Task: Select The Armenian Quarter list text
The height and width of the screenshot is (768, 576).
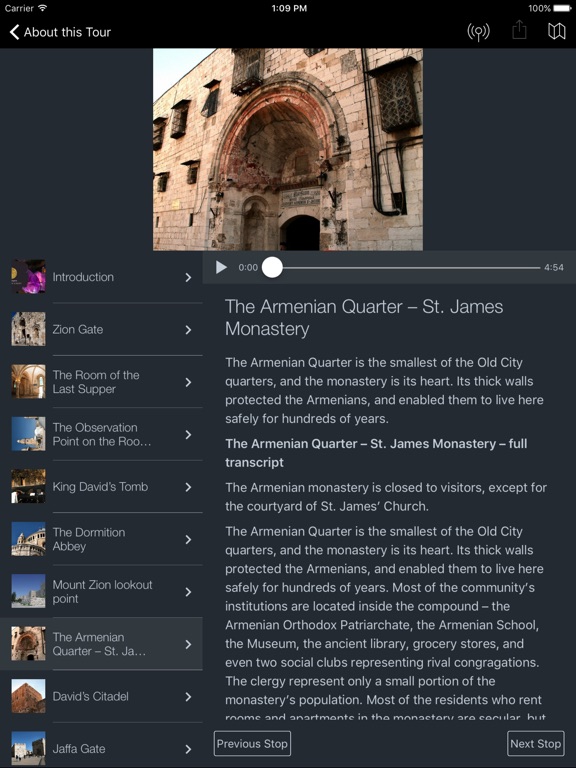Action: [x=99, y=644]
